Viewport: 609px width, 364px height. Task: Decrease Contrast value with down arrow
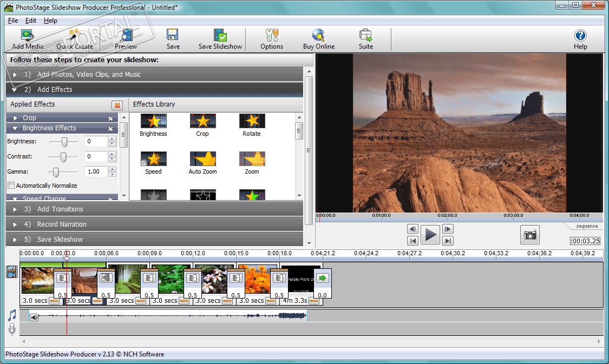112,159
